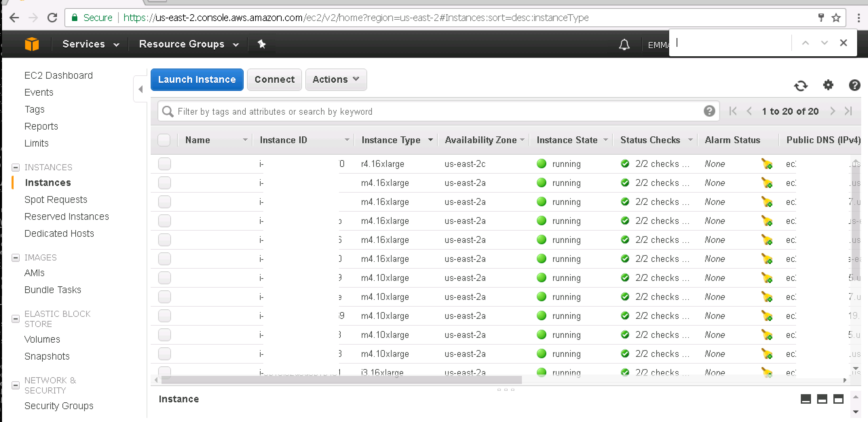Click the Connect button

pos(275,80)
